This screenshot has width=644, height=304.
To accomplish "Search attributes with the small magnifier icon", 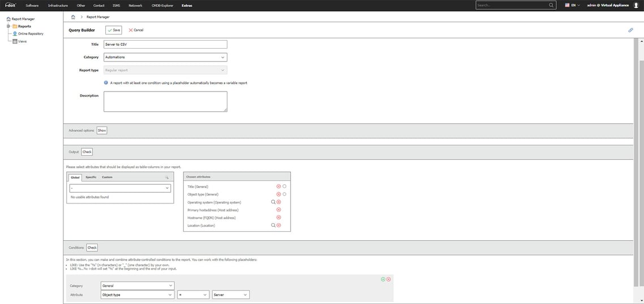I will pyautogui.click(x=167, y=177).
